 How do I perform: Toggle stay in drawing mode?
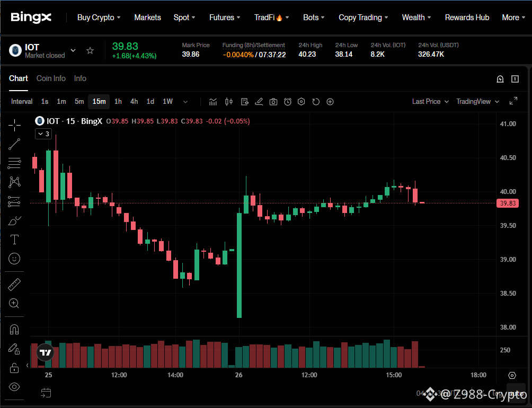pyautogui.click(x=14, y=348)
